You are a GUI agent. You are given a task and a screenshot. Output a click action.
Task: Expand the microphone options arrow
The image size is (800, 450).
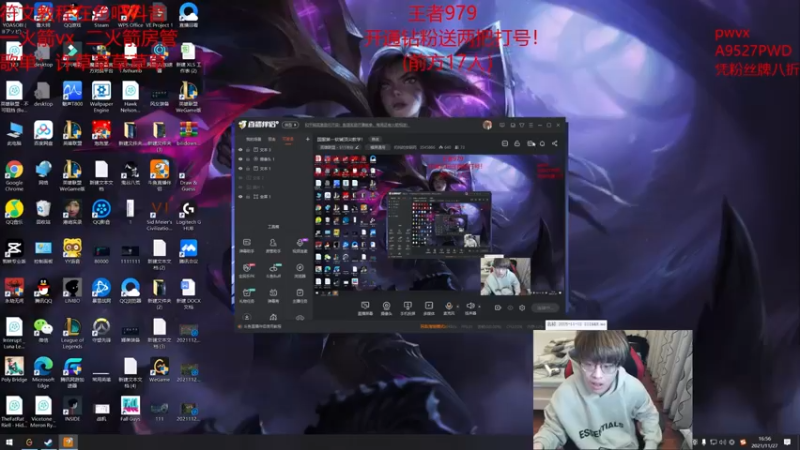(x=457, y=307)
